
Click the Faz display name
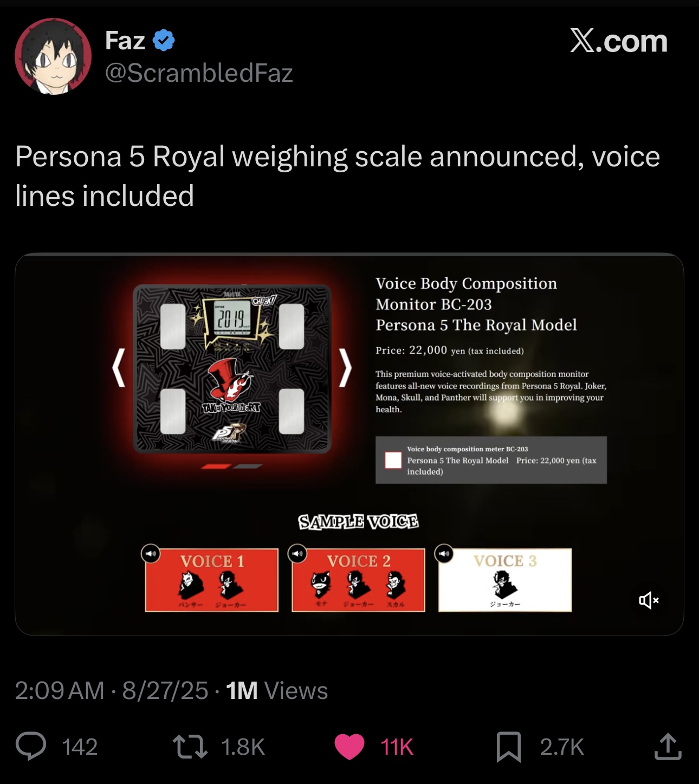tap(125, 41)
